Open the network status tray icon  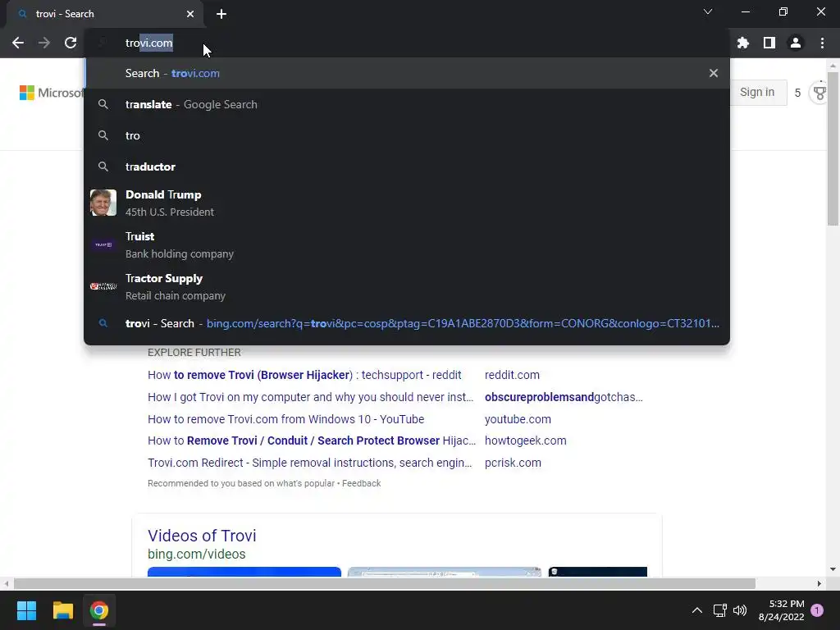point(720,610)
